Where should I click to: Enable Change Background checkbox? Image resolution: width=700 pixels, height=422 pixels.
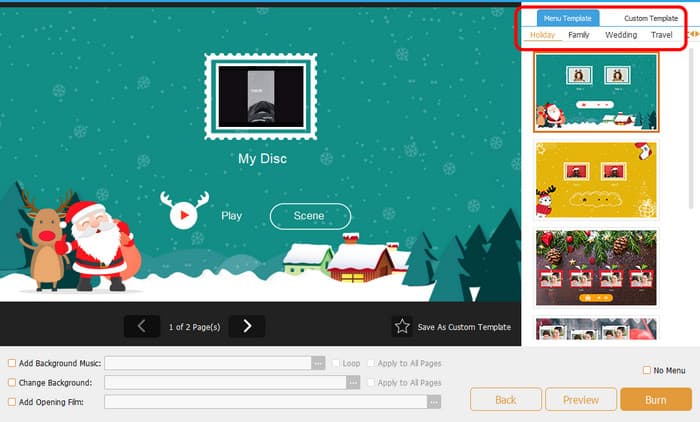12,382
